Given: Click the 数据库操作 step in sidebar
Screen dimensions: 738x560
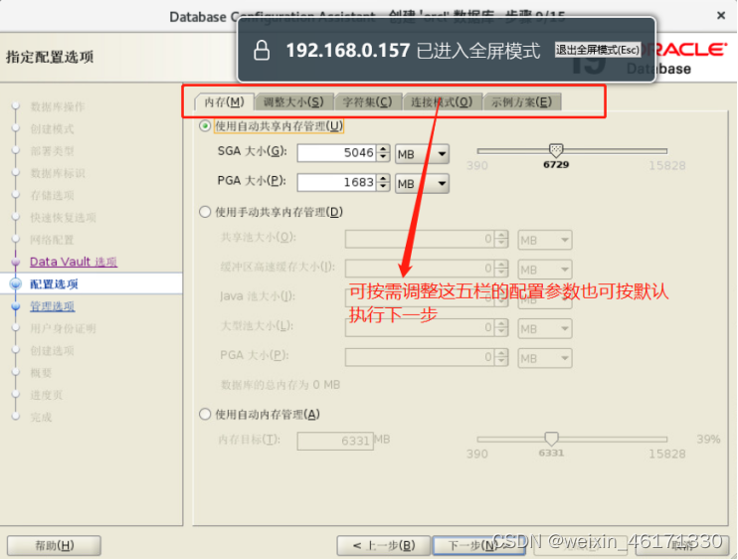Looking at the screenshot, I should click(x=58, y=106).
